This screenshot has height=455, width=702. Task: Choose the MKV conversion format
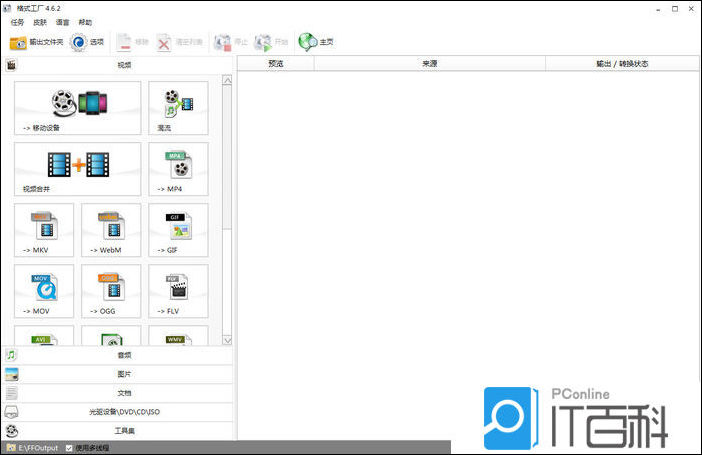[x=44, y=230]
